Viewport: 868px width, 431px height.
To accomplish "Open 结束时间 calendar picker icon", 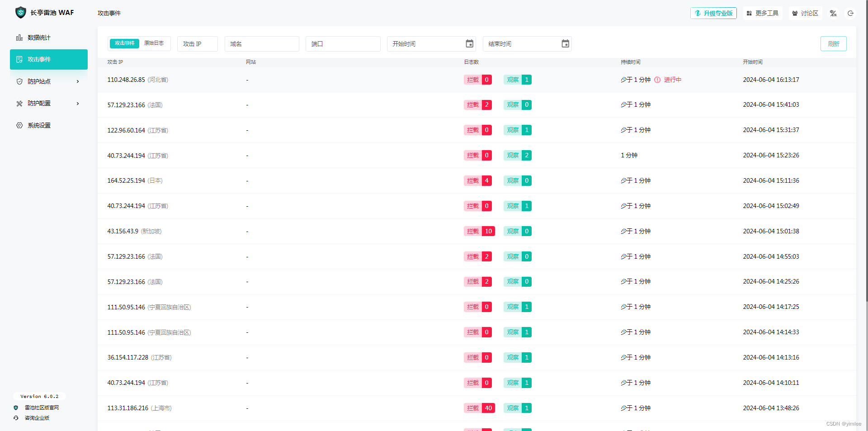I will (x=566, y=44).
